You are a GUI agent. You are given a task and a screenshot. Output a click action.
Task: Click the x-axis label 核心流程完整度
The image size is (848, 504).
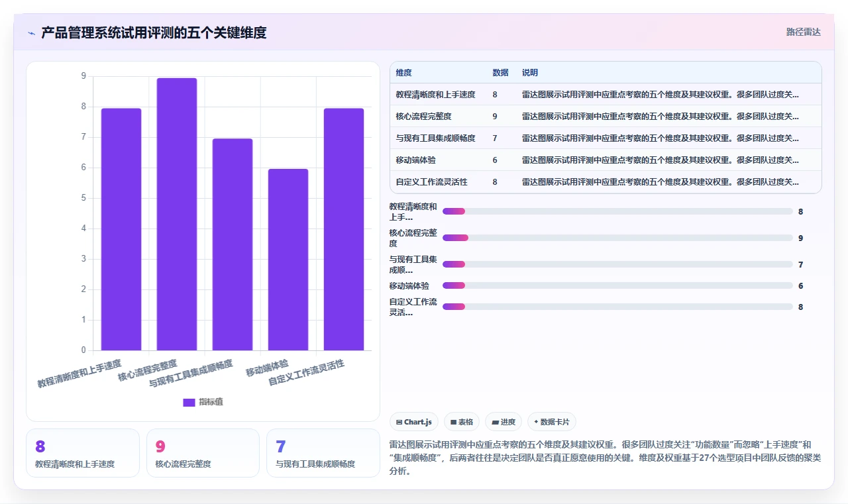tap(148, 371)
